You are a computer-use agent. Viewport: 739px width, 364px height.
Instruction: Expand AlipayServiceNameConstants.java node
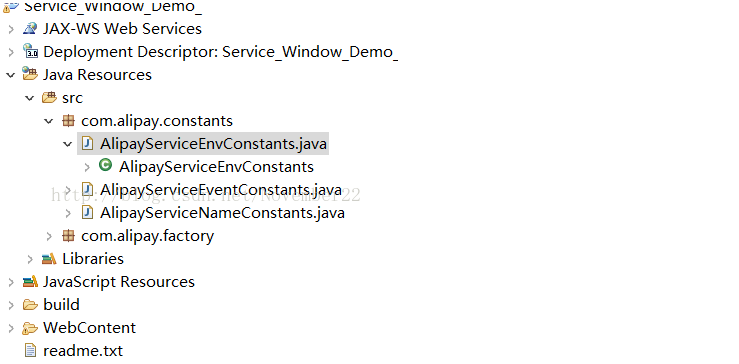pyautogui.click(x=68, y=213)
